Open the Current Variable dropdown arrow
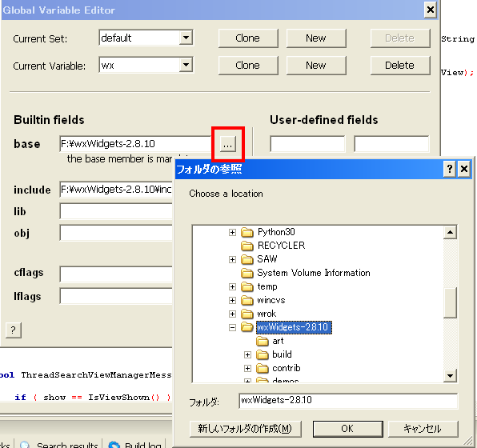 pyautogui.click(x=186, y=65)
